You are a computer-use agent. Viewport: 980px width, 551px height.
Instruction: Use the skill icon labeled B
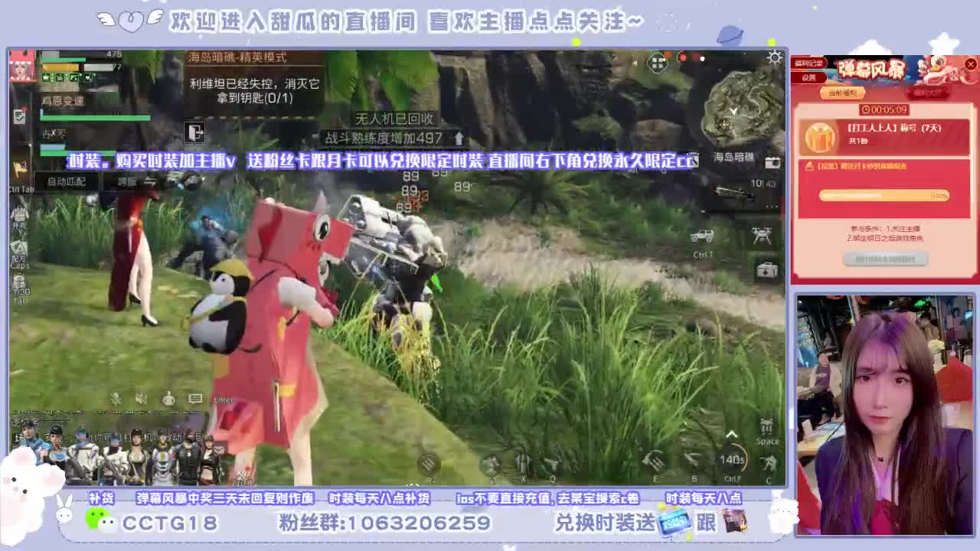(693, 461)
